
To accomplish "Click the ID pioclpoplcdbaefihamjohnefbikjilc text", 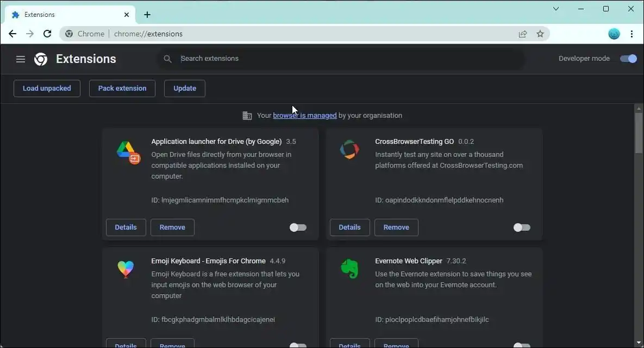I will [432, 320].
